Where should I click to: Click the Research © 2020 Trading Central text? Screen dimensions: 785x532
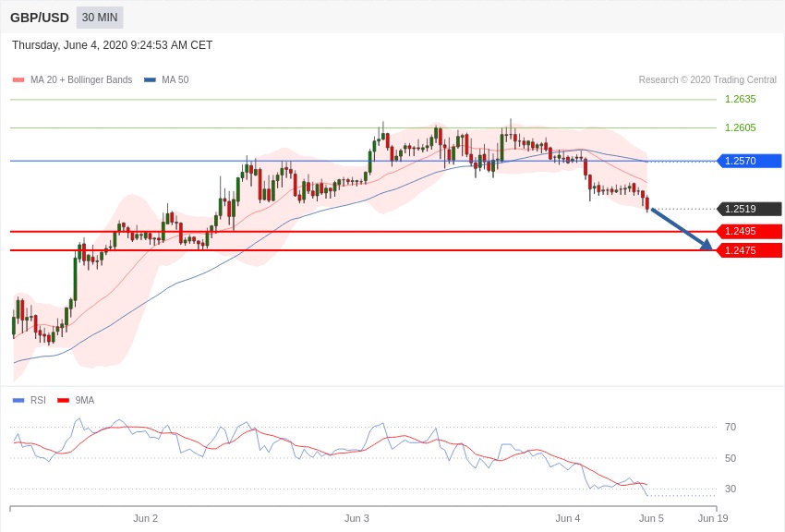[707, 79]
